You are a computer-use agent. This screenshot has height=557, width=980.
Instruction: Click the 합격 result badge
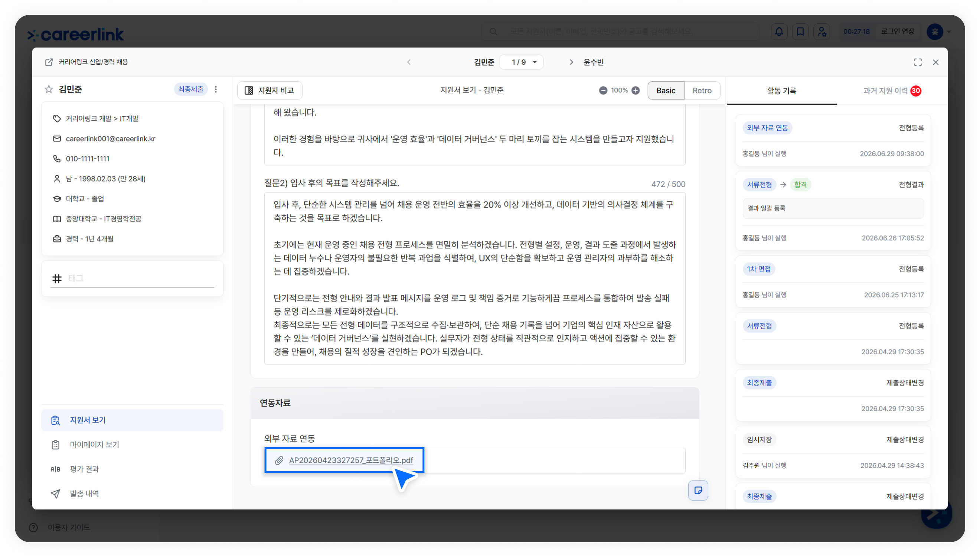pyautogui.click(x=800, y=185)
